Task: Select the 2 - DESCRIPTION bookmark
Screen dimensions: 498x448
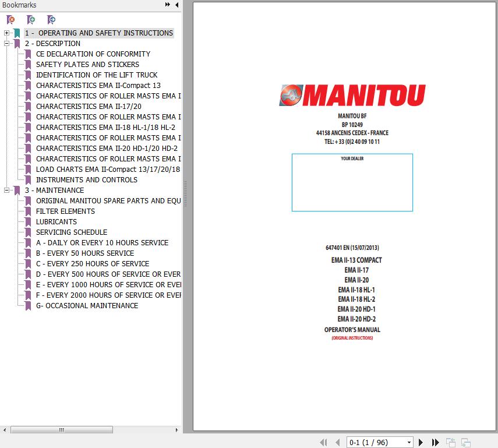Action: (x=53, y=44)
